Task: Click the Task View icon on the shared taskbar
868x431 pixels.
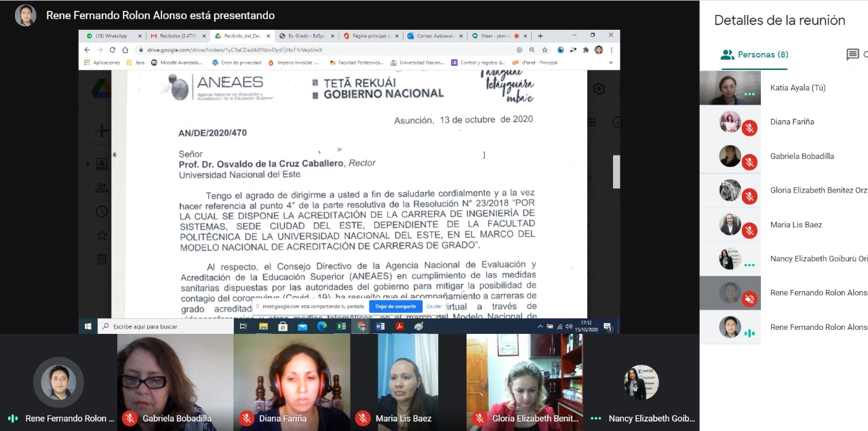Action: tap(243, 326)
